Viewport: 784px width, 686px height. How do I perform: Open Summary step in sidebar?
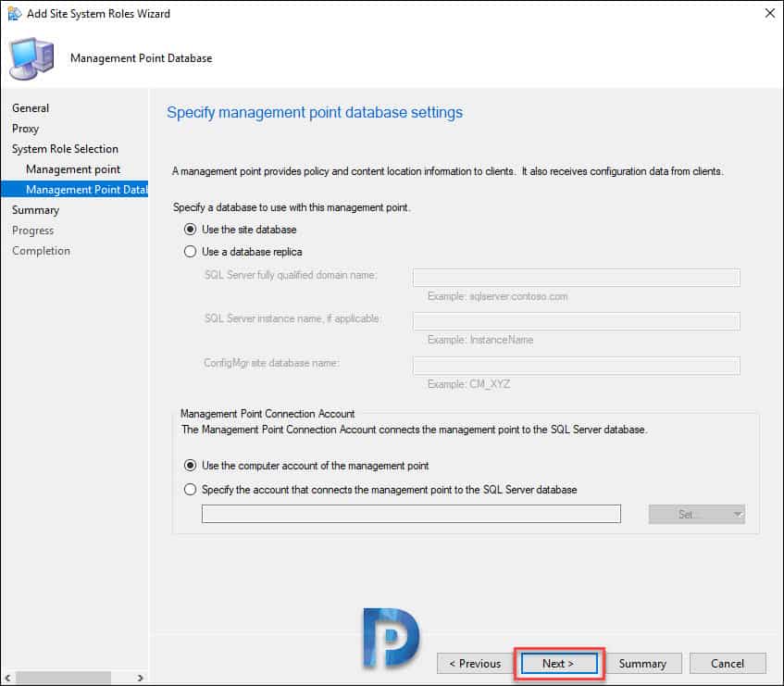pyautogui.click(x=35, y=210)
